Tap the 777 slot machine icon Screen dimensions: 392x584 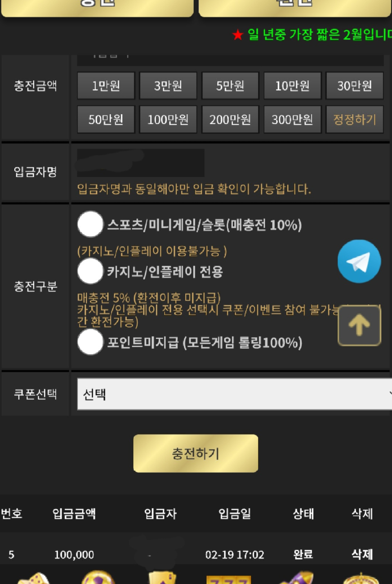point(228,579)
